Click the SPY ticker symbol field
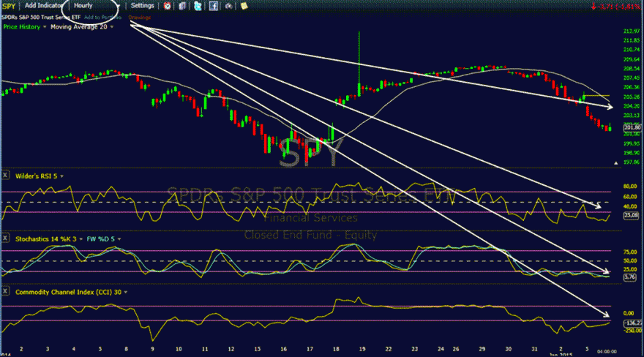644x357 pixels. (x=9, y=6)
